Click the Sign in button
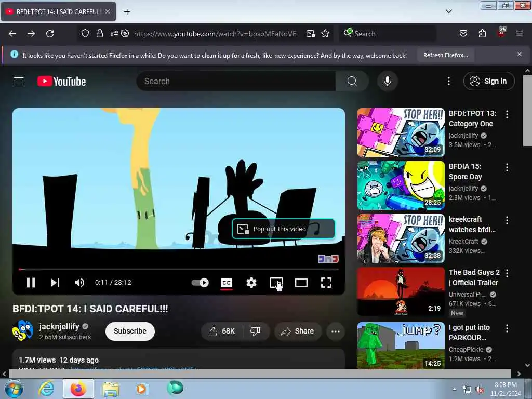532x399 pixels. (x=489, y=81)
